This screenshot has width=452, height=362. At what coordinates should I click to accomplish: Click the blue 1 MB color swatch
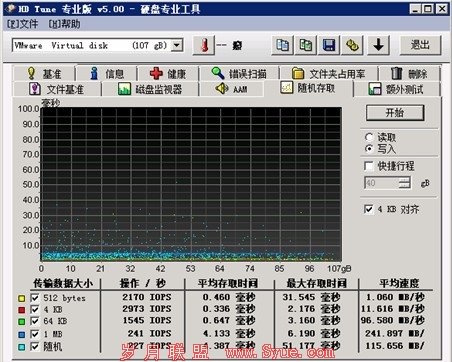click(22, 334)
